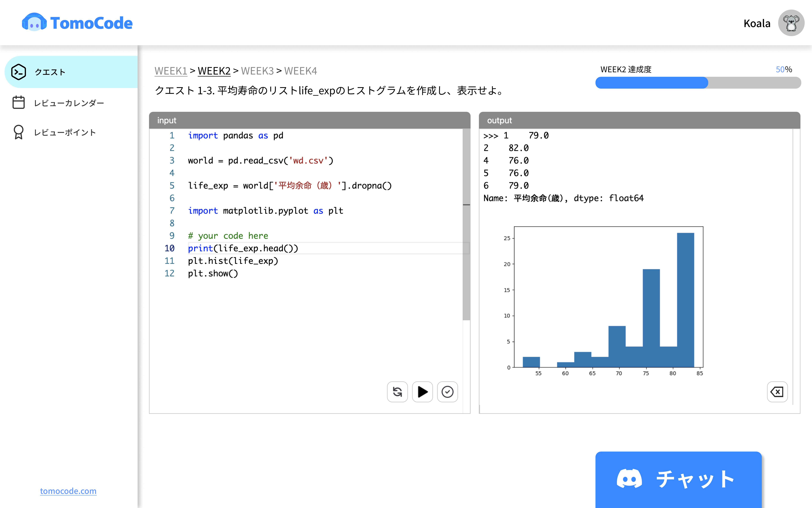Image resolution: width=812 pixels, height=508 pixels.
Task: Click line 1 import pandas as pd
Action: (x=236, y=135)
